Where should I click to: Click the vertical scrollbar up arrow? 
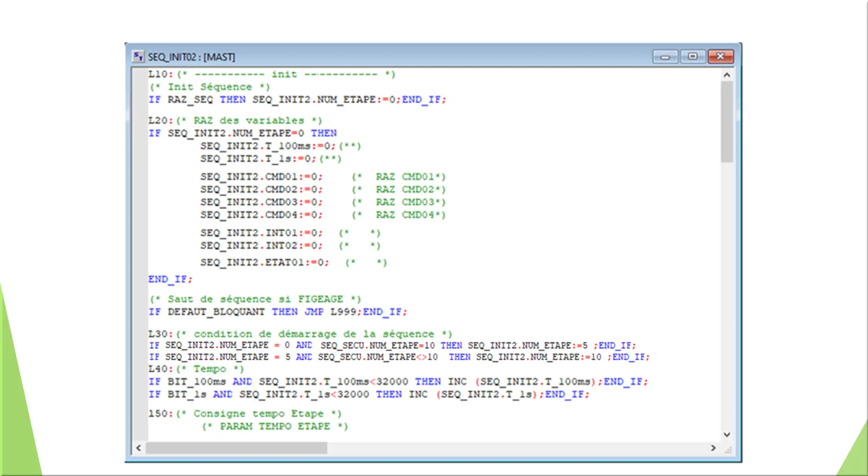(727, 75)
